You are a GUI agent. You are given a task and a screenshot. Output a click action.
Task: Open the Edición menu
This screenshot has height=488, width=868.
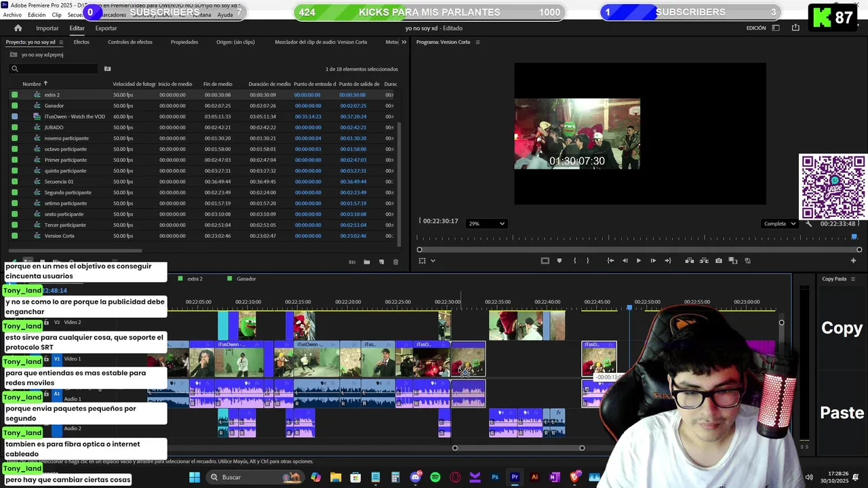point(37,15)
